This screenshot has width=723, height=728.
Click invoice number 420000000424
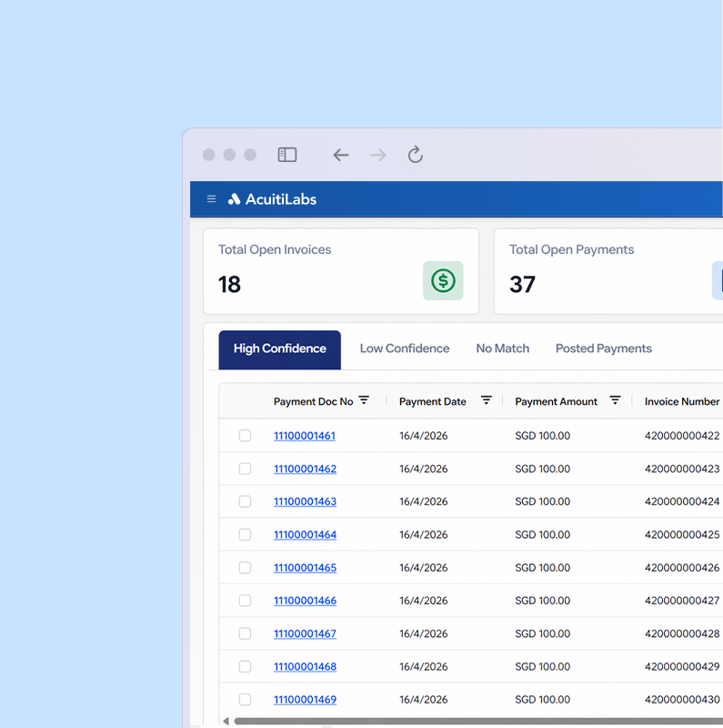point(682,501)
